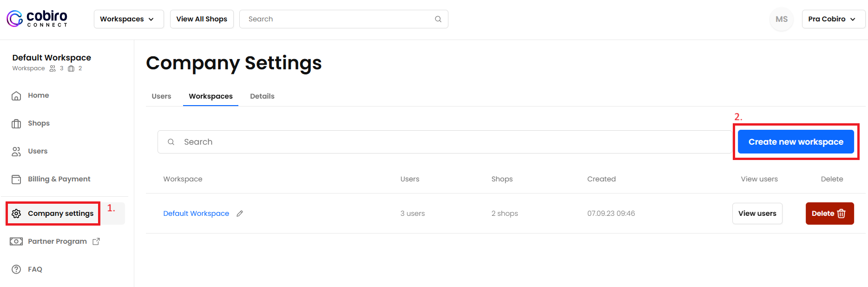Click the View users button
This screenshot has height=287, width=868.
pos(757,214)
